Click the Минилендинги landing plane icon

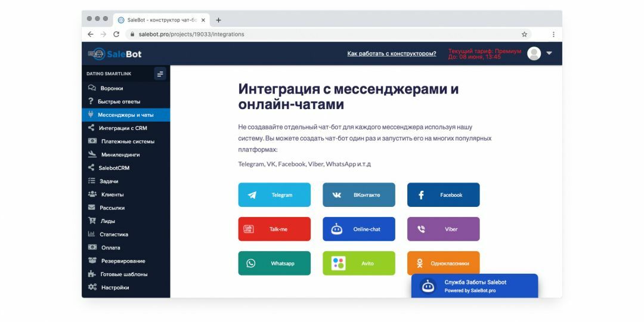92,154
